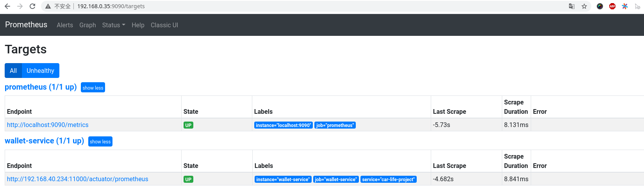Click the Prometheus brand logo text
The width and height of the screenshot is (644, 196).
click(26, 25)
